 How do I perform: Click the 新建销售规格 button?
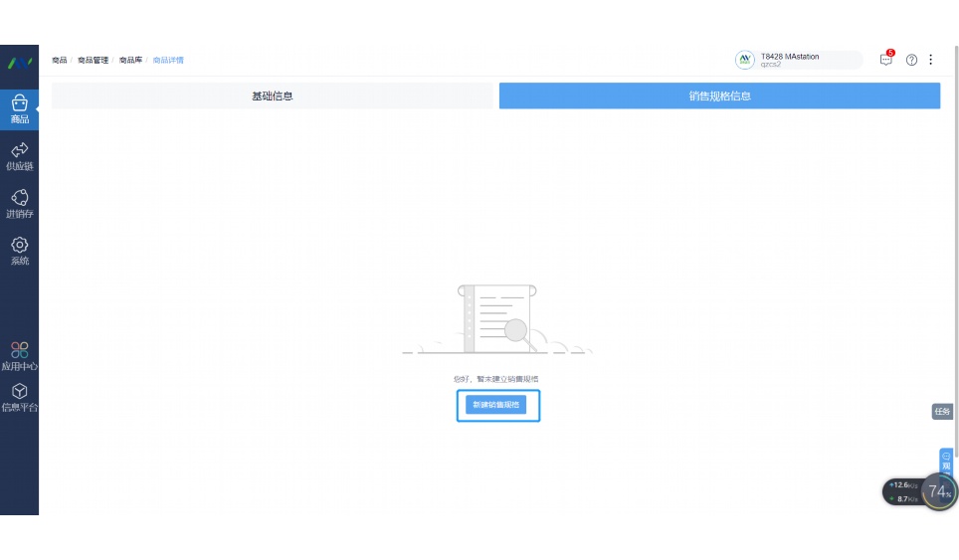(496, 406)
